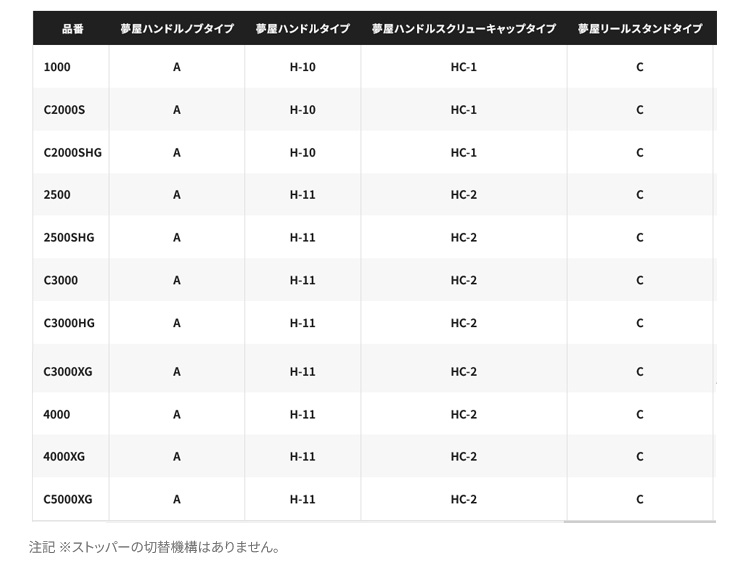Click HC-1 in the C2000S row
The width and height of the screenshot is (740, 584).
[x=463, y=110]
